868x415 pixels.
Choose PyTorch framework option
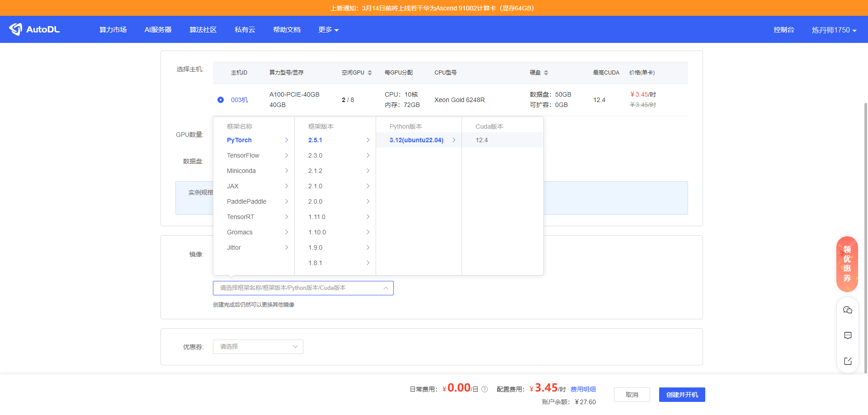point(254,140)
